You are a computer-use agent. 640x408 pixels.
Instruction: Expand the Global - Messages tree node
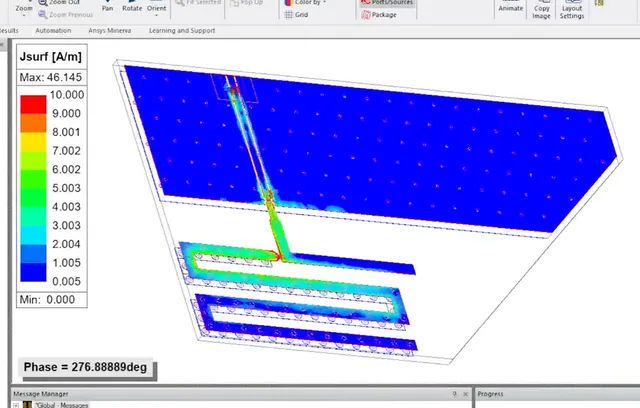tap(16, 405)
